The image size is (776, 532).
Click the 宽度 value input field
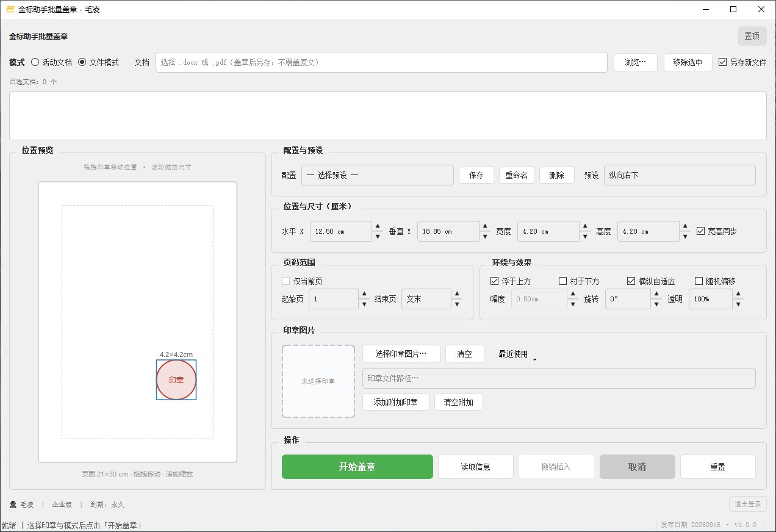[548, 231]
